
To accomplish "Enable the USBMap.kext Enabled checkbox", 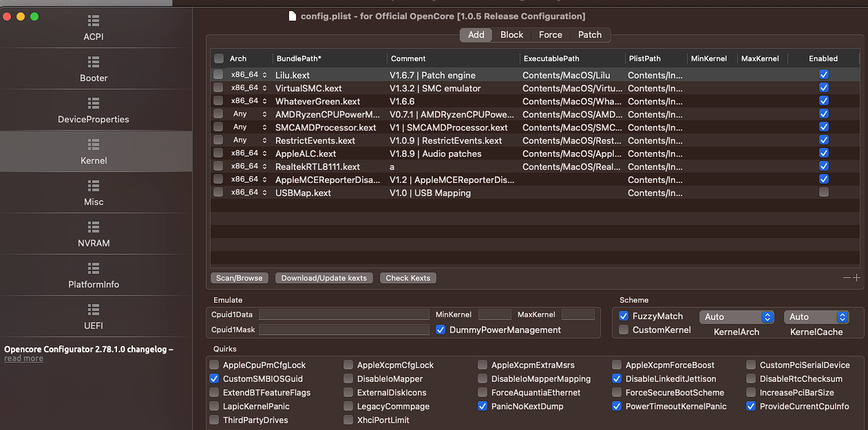I will tap(823, 193).
